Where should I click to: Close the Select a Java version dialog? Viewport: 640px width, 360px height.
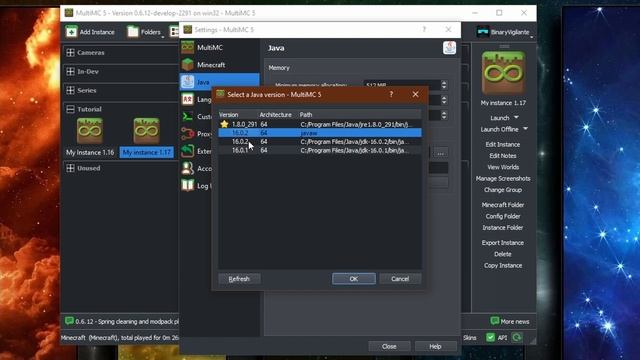point(416,94)
